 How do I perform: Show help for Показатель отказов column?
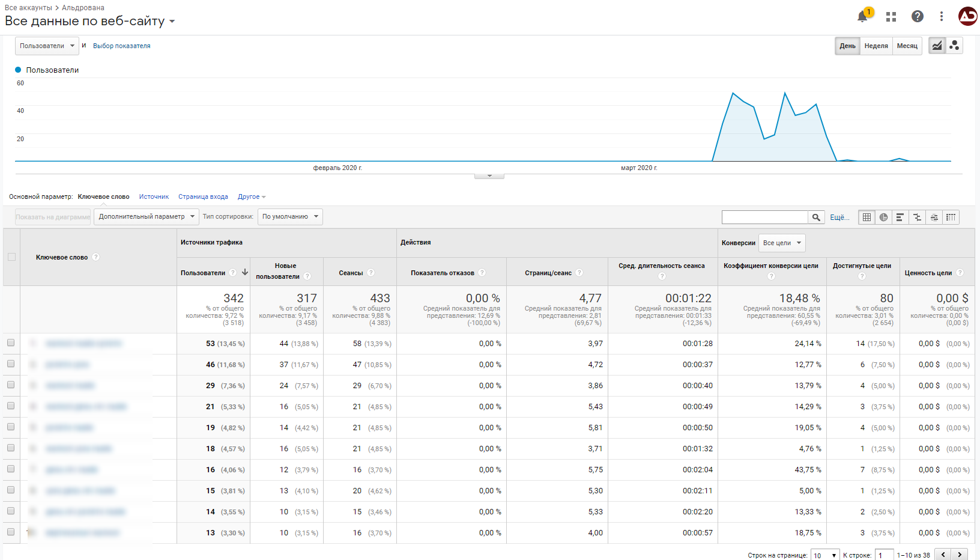(482, 273)
